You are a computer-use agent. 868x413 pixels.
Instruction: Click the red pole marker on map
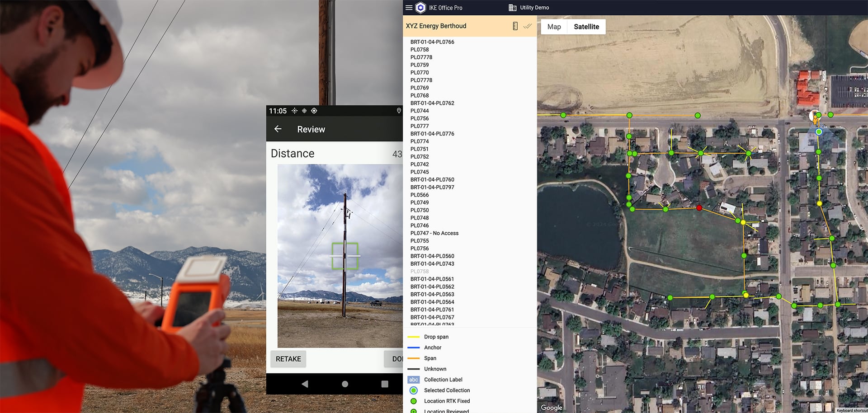(699, 208)
